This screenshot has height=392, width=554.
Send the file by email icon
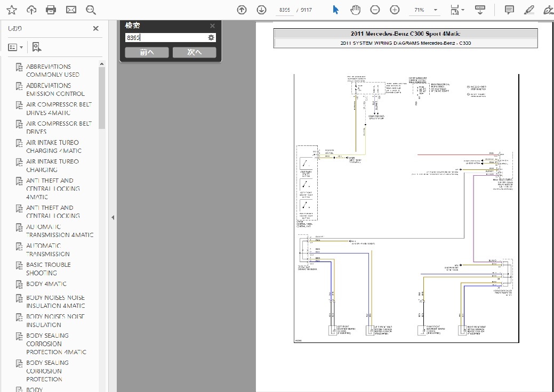71,10
